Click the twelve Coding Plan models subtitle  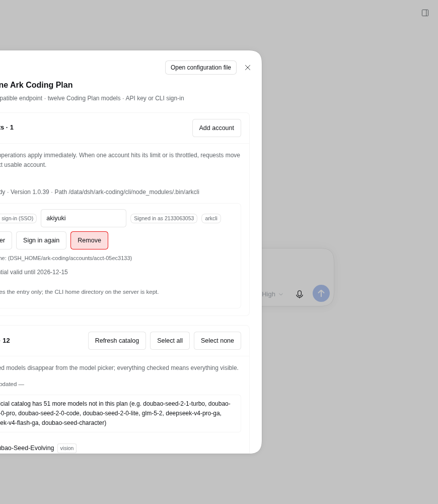[x=92, y=98]
